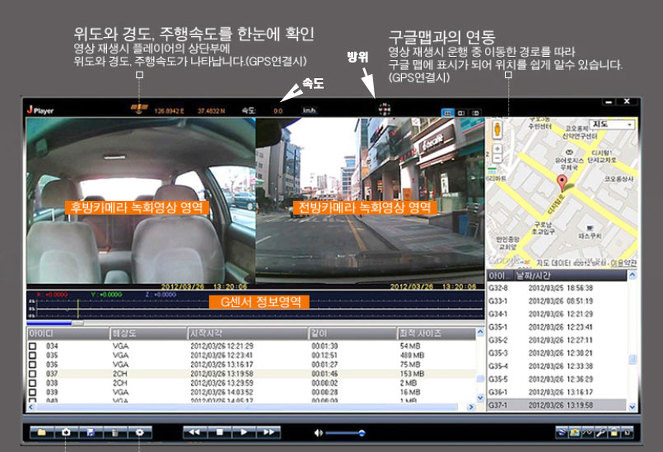Select event G35-2 in the list
This screenshot has height=452, width=663.
[x=556, y=340]
